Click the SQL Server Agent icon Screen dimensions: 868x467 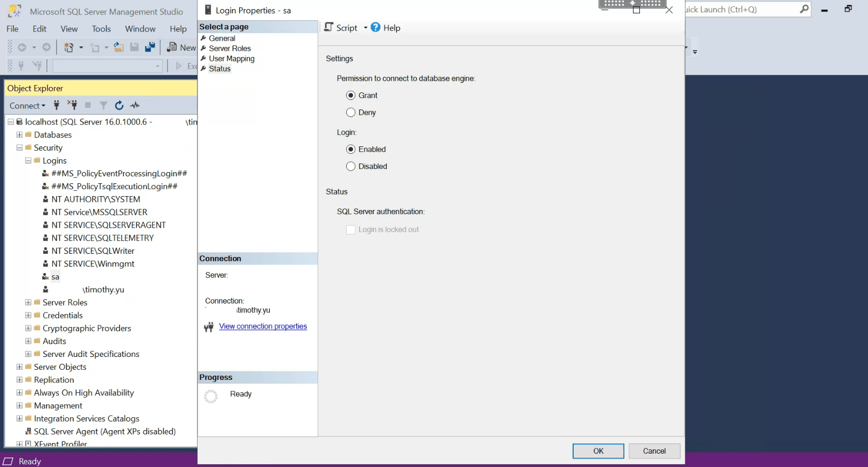point(28,431)
